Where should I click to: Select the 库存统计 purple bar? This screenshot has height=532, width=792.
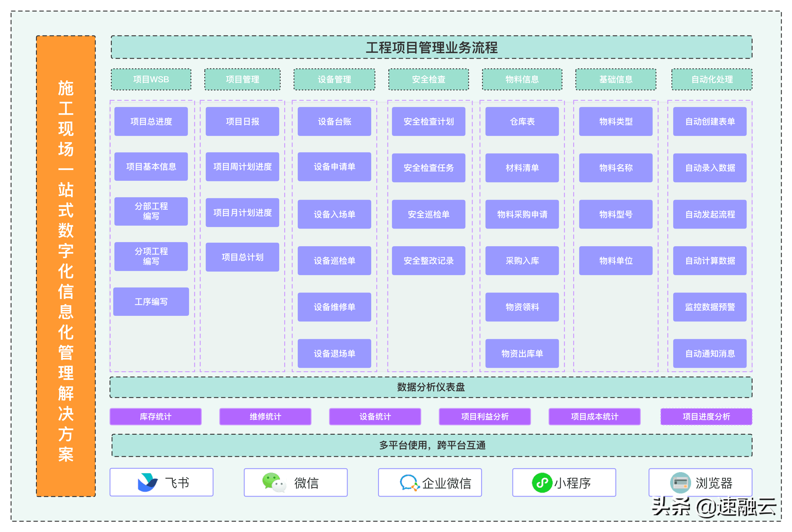point(155,416)
